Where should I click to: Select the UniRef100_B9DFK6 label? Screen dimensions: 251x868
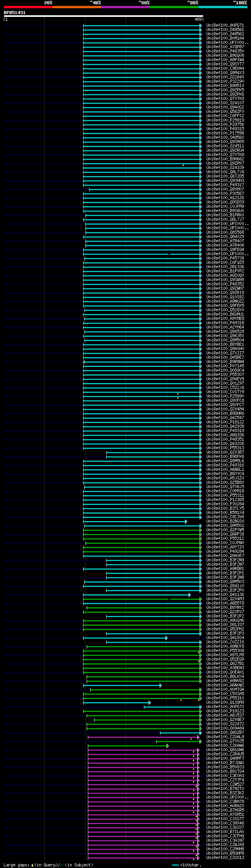click(225, 457)
